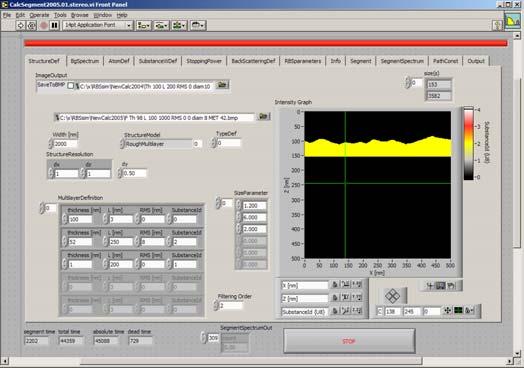Click stepper of MultilayerDefinition array index
The height and width of the screenshot is (368, 524).
(42, 208)
